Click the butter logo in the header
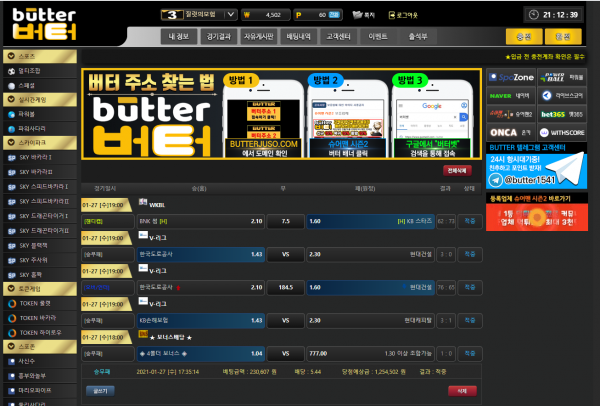Screen dimensions: 600x406 pyautogui.click(x=41, y=24)
